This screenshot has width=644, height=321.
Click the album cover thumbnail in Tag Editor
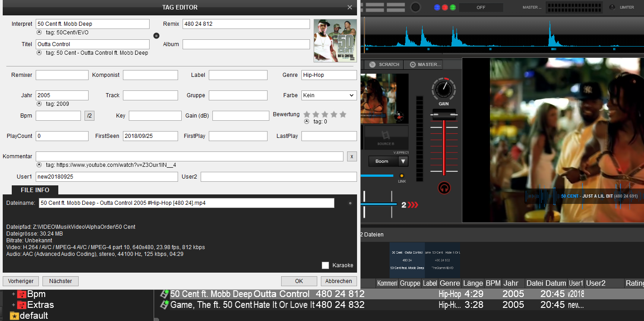(x=335, y=41)
